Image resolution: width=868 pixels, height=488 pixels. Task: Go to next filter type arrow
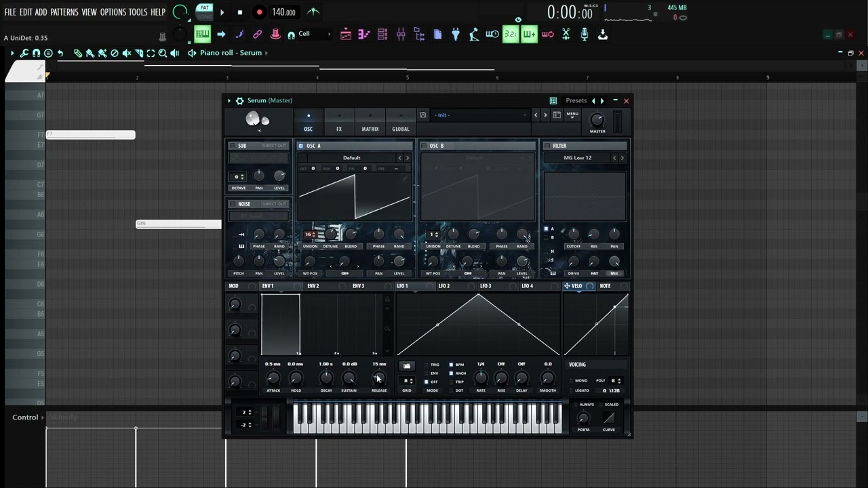pyautogui.click(x=623, y=158)
